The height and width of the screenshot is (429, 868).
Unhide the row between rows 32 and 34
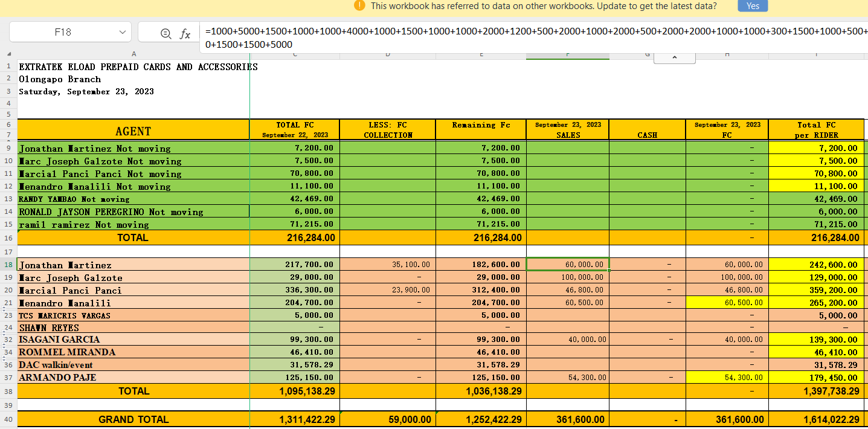[x=5, y=346]
